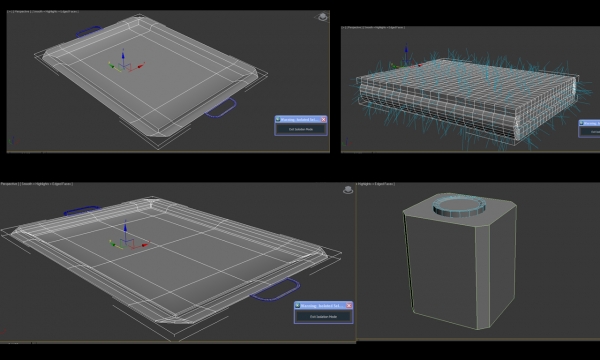Select the blue Z-axis arrow on the smaller tray gizmo
Image resolution: width=600 pixels, height=360 pixels.
pyautogui.click(x=123, y=55)
